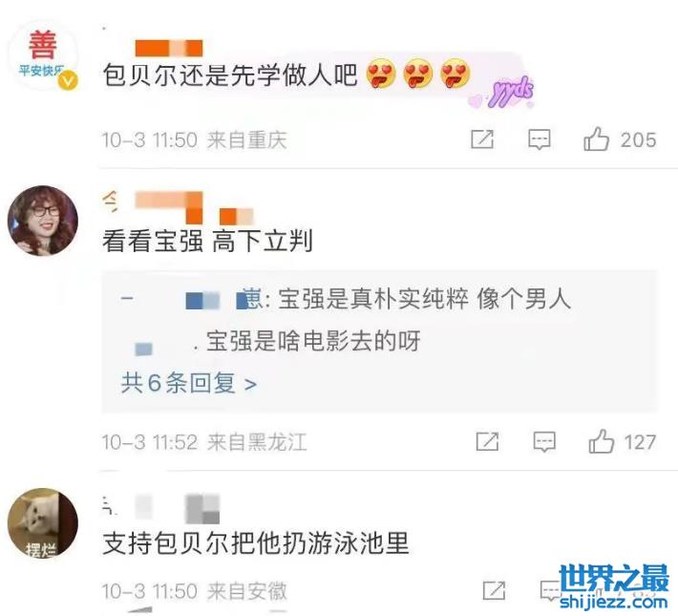Reply to the comment posted from 黑龙江
Image resolution: width=678 pixels, height=616 pixels.
pyautogui.click(x=544, y=441)
